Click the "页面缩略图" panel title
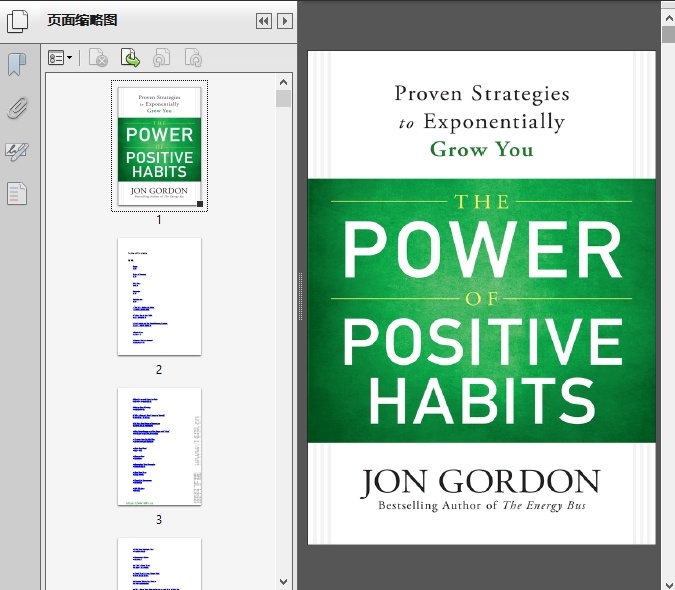Image resolution: width=675 pixels, height=590 pixels. coord(82,20)
